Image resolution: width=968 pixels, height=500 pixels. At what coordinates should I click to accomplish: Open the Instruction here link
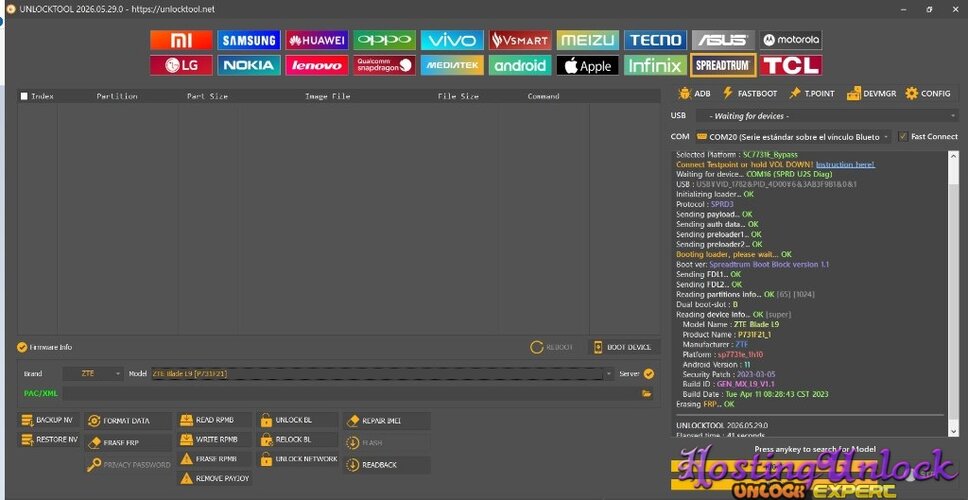coord(845,165)
